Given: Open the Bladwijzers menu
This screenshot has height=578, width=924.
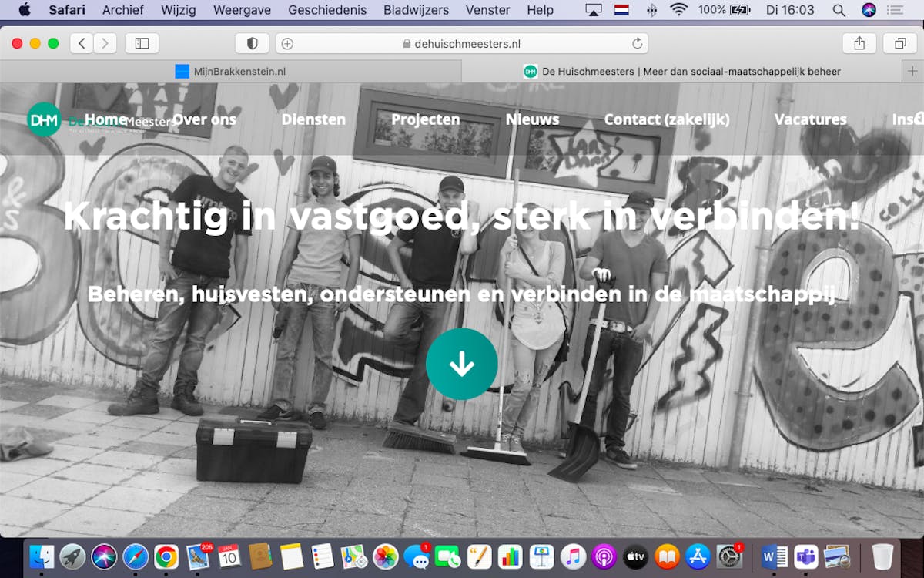Looking at the screenshot, I should pos(416,10).
